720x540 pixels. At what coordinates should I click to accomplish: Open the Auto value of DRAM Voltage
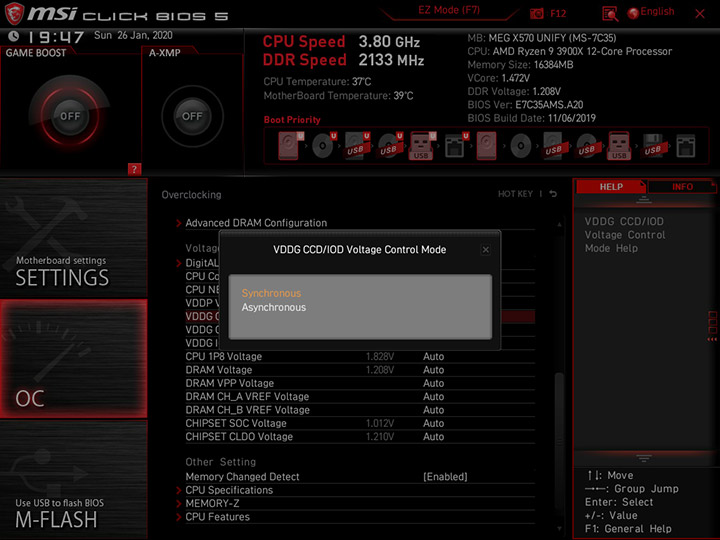click(433, 370)
